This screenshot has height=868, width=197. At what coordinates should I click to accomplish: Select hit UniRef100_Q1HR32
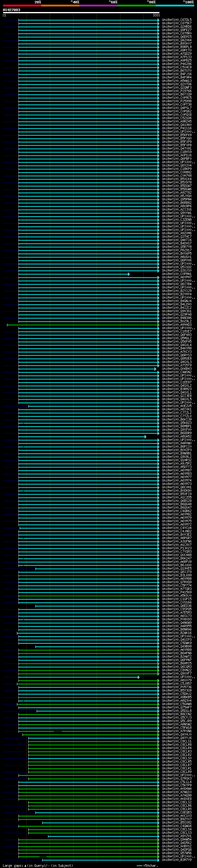[176, 460]
